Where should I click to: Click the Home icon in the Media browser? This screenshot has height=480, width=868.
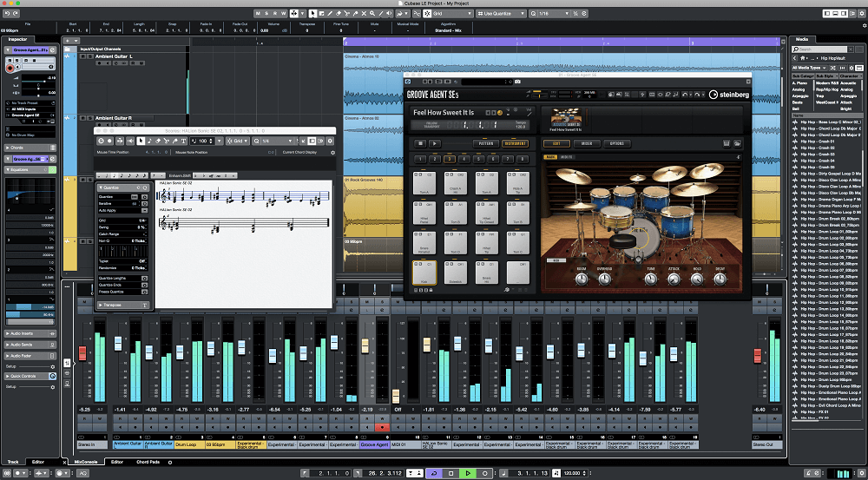803,58
